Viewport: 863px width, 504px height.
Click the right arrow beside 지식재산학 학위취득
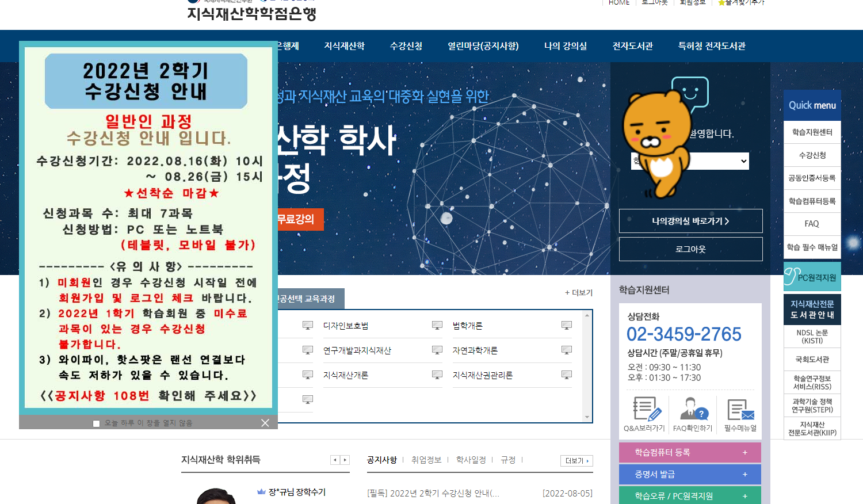[x=345, y=460]
